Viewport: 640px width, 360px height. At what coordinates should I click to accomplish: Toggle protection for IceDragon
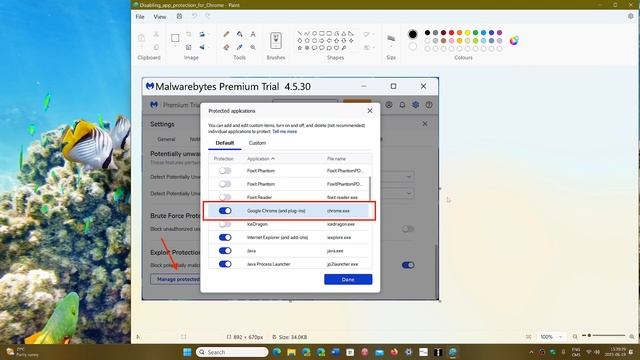pyautogui.click(x=225, y=224)
